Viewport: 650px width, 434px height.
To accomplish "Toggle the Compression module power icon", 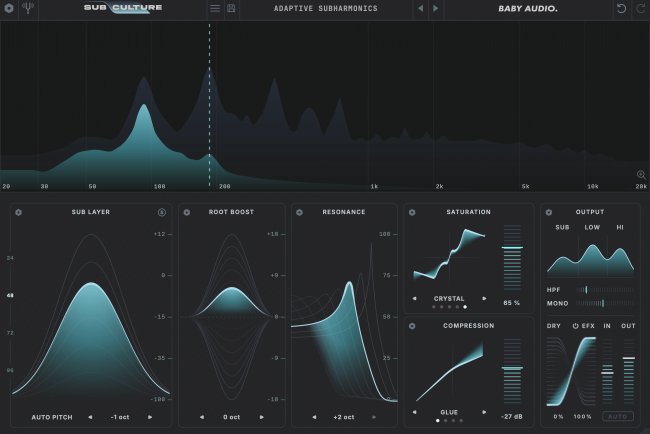I will pos(412,326).
